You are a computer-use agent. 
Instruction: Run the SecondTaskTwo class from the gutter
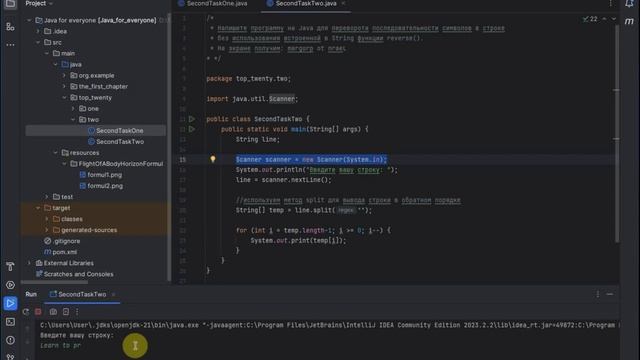[191, 119]
